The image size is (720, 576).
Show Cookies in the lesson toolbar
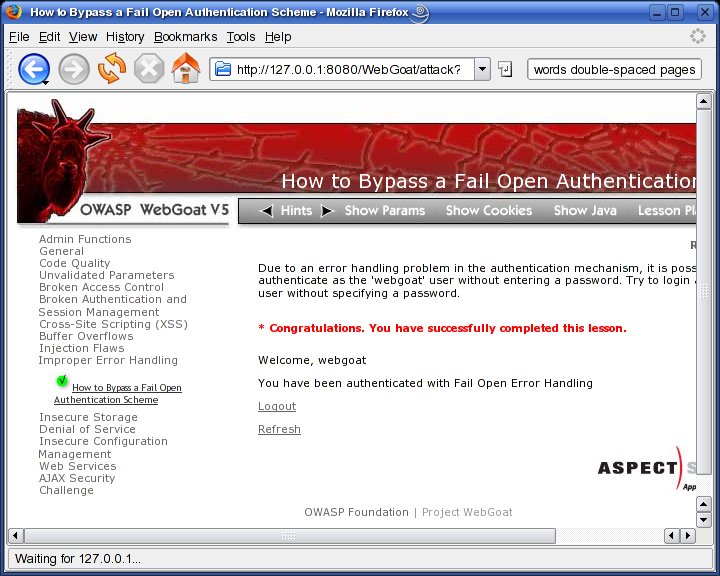tap(489, 211)
